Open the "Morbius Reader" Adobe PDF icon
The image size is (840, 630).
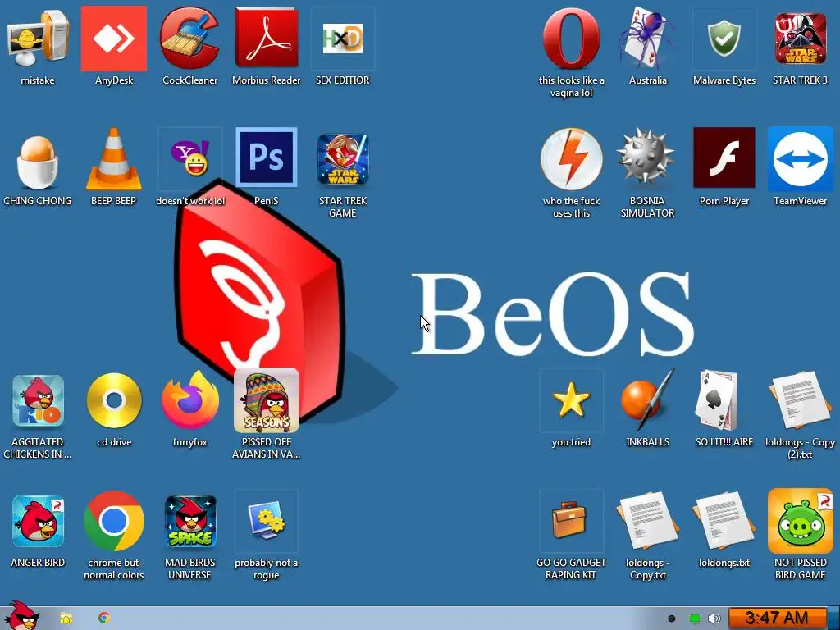(267, 39)
